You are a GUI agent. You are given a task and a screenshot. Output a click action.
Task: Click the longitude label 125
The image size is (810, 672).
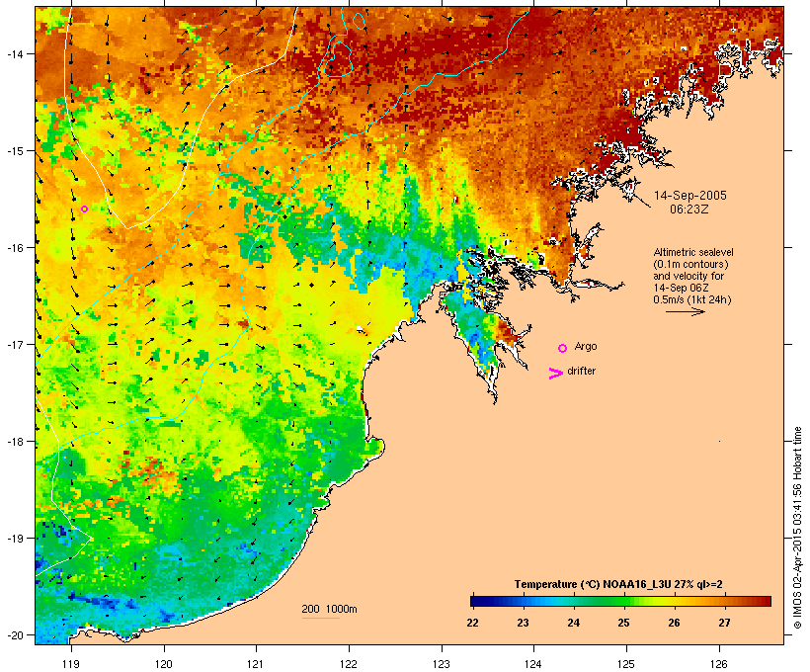point(626,664)
